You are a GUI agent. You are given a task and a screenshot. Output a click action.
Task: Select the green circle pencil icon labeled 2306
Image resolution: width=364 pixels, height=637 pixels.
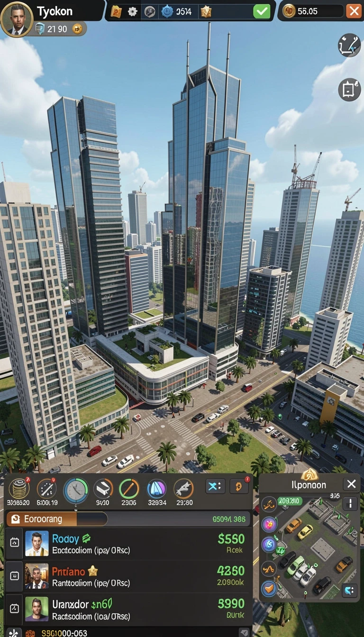pyautogui.click(x=129, y=488)
